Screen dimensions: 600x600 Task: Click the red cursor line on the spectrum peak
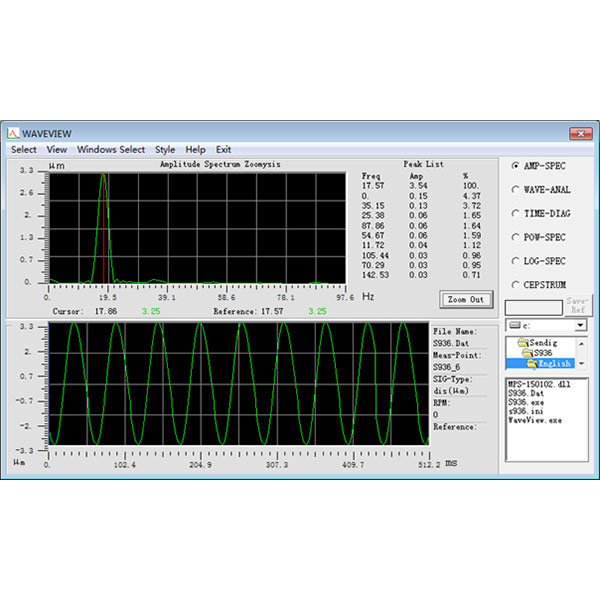(x=104, y=230)
